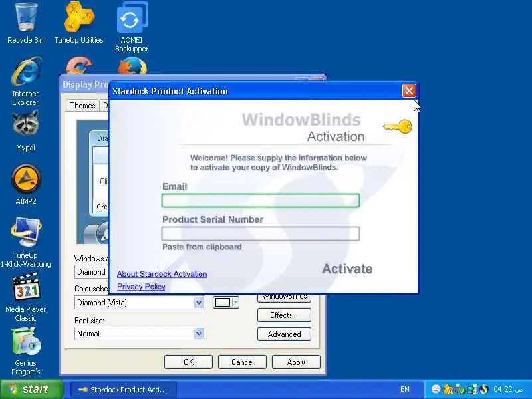Click the Stardock Product Acti... taskbar button
The image size is (532, 399).
(124, 390)
